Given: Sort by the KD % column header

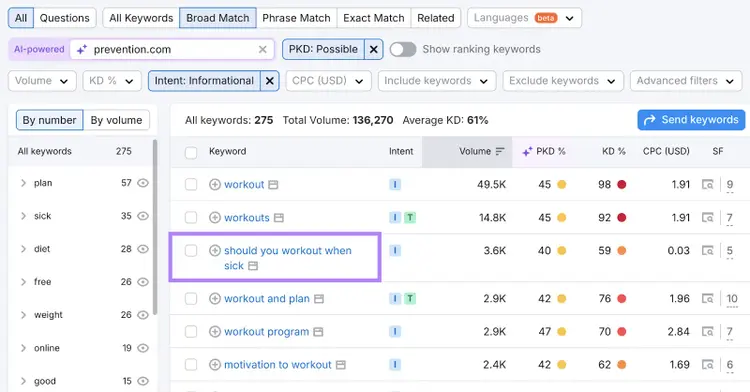Looking at the screenshot, I should tap(614, 152).
